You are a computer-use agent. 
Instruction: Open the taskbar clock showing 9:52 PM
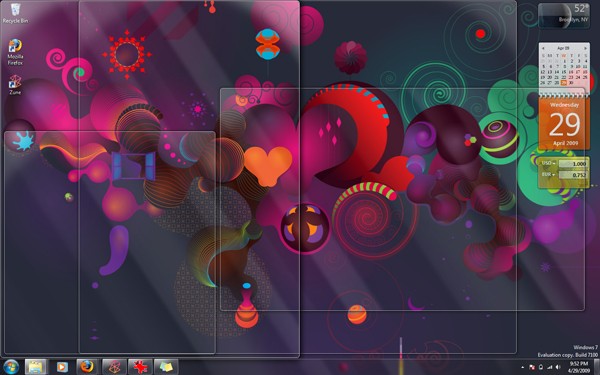tap(579, 367)
